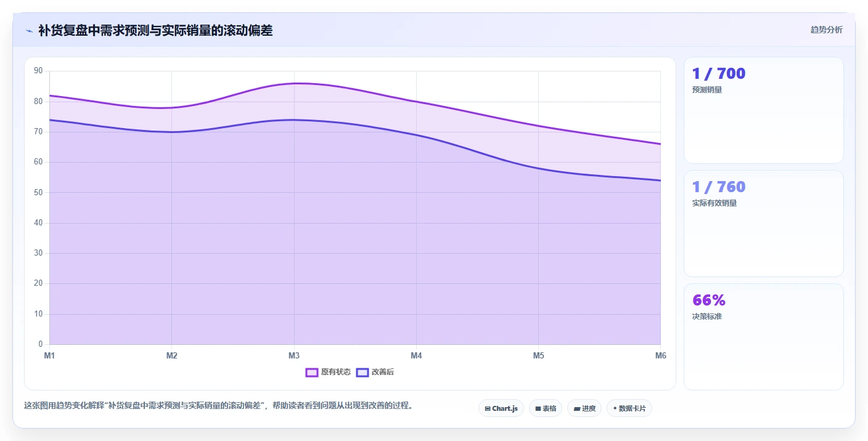Click the description text below the chart

pos(218,406)
